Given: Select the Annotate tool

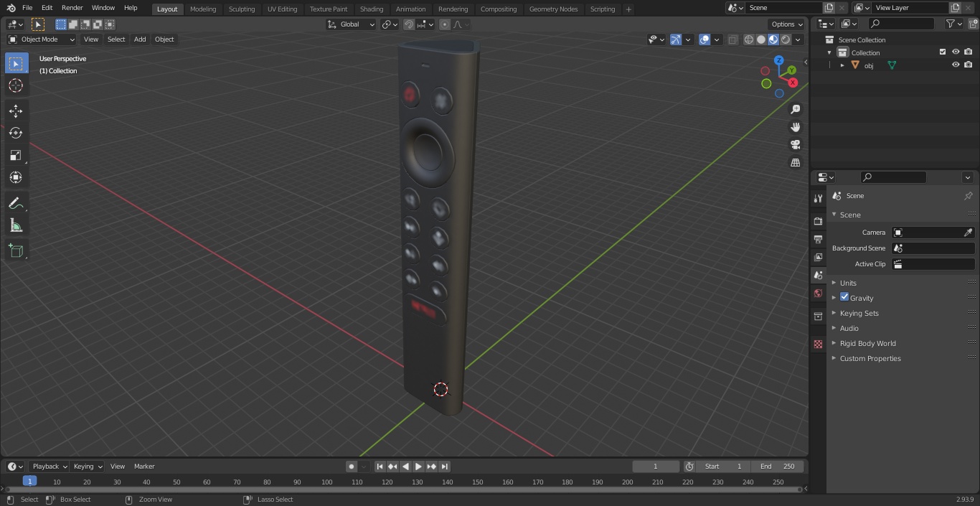Looking at the screenshot, I should 16,204.
